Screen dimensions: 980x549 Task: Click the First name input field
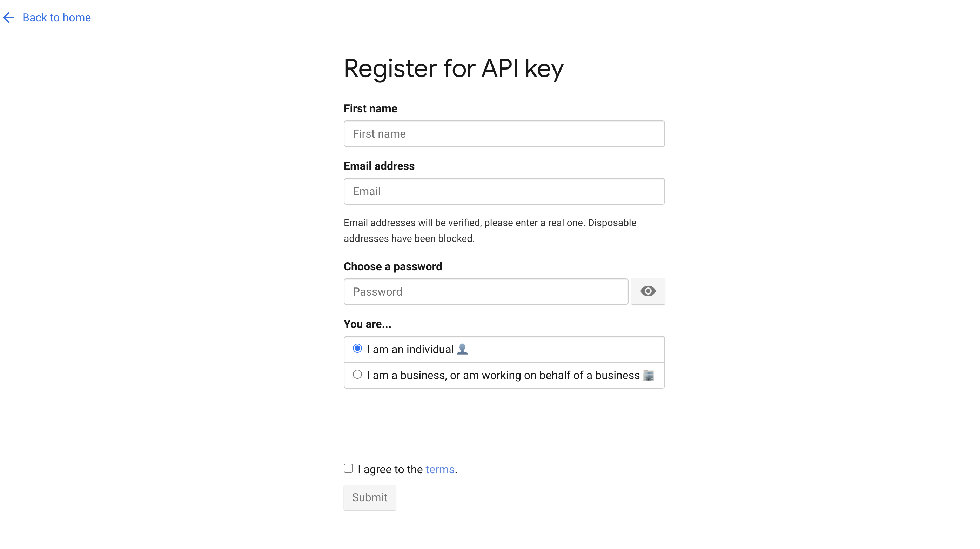(x=504, y=133)
